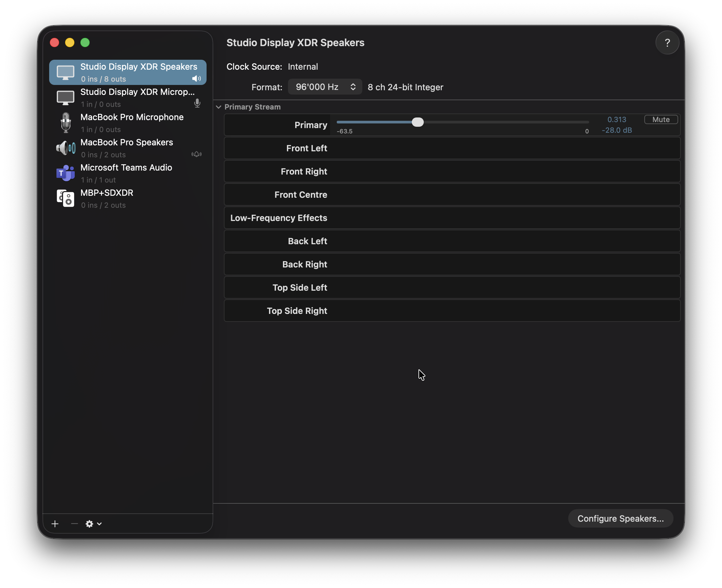Collapse the Primary Stream section
Image resolution: width=722 pixels, height=588 pixels.
click(x=219, y=107)
